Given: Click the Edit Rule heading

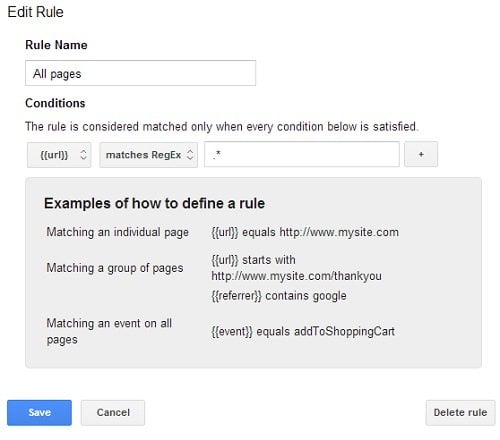Looking at the screenshot, I should click(35, 12).
